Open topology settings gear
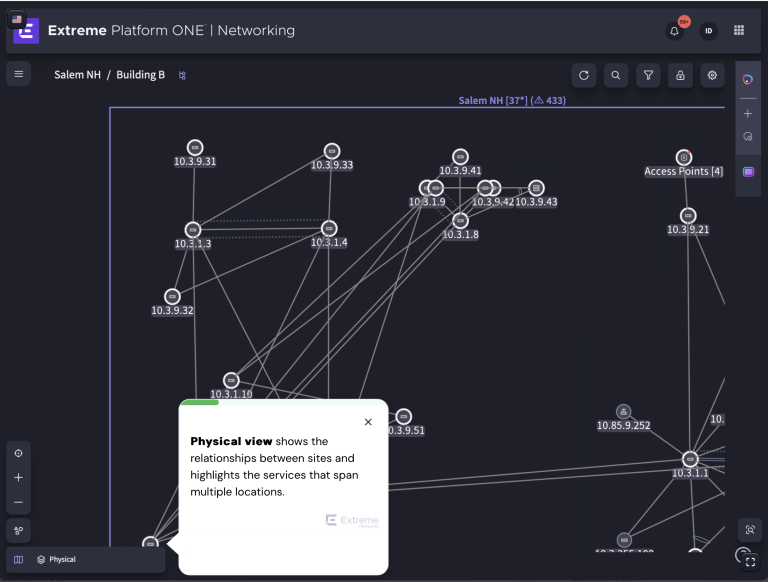768x582 pixels. pyautogui.click(x=712, y=75)
